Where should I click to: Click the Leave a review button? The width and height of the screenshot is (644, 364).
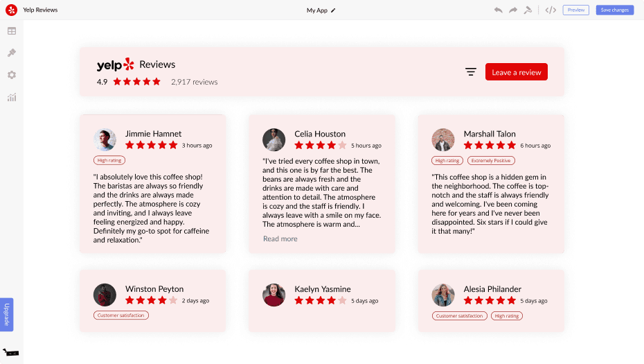pos(516,72)
